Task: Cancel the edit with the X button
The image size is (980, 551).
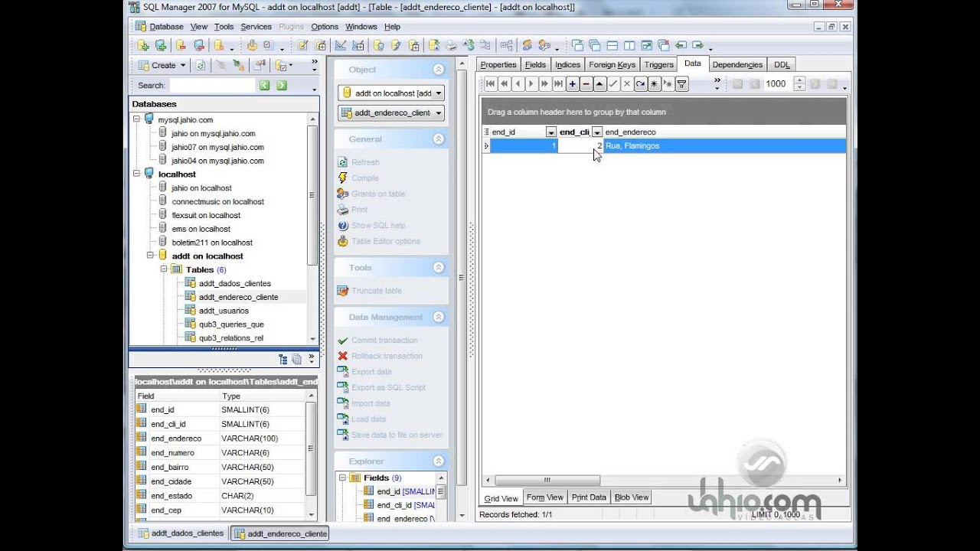Action: [x=627, y=84]
